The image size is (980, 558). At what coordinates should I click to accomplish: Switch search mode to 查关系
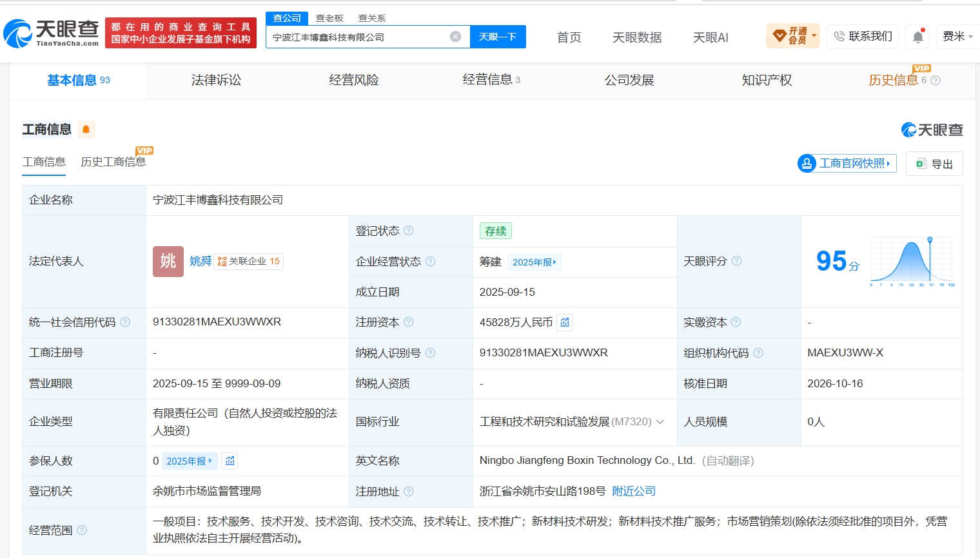click(372, 18)
